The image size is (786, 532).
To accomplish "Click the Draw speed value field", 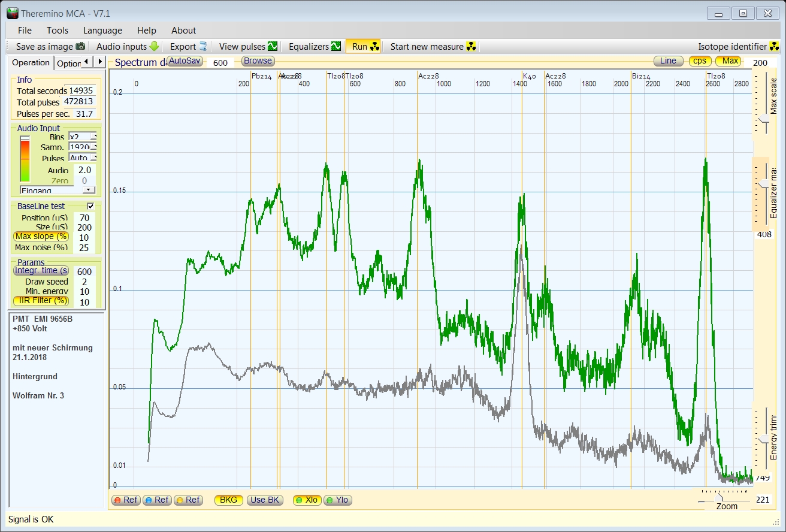I will (x=84, y=282).
